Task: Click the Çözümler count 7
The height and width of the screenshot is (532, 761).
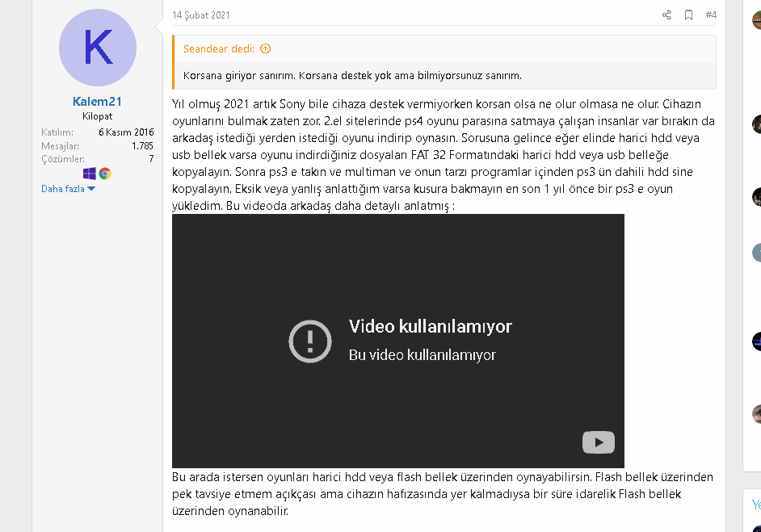Action: tap(151, 158)
